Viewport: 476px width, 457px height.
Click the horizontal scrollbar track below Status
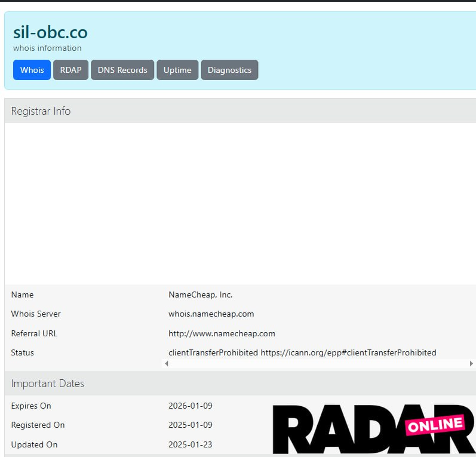pyautogui.click(x=319, y=363)
